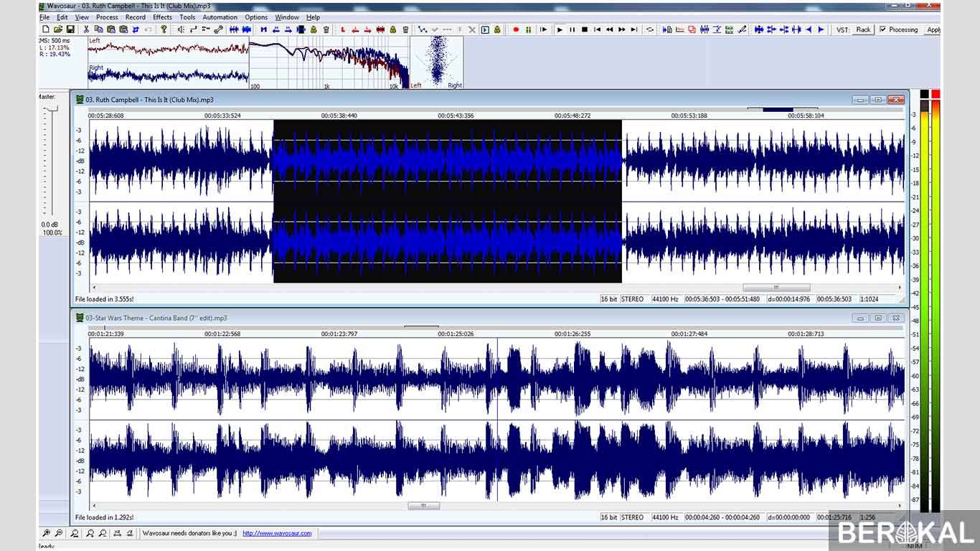Open the Window menu
The height and width of the screenshot is (551, 980).
point(287,17)
